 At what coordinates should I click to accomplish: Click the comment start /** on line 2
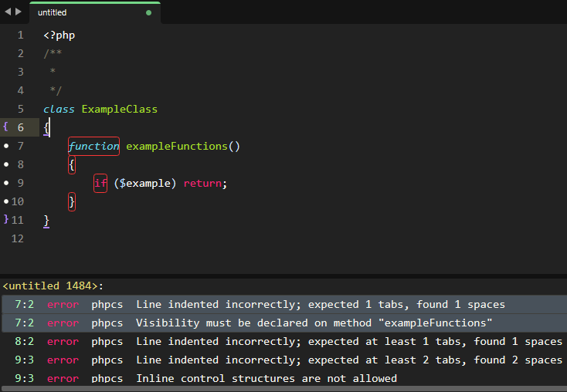tap(53, 53)
